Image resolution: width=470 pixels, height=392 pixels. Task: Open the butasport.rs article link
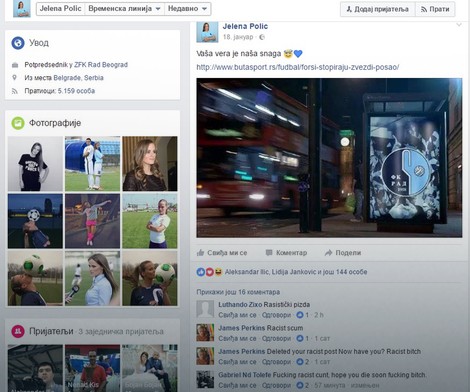click(x=298, y=67)
